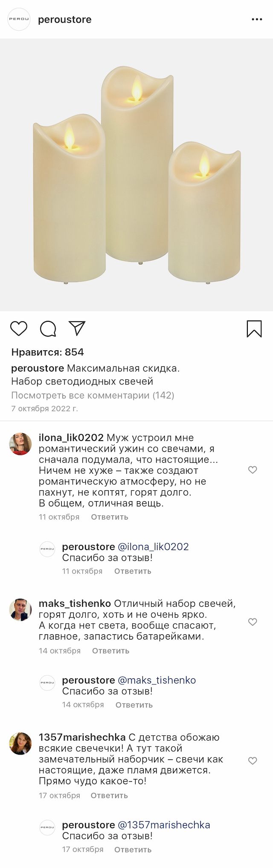Like maks_tishenko's comment

point(253,622)
